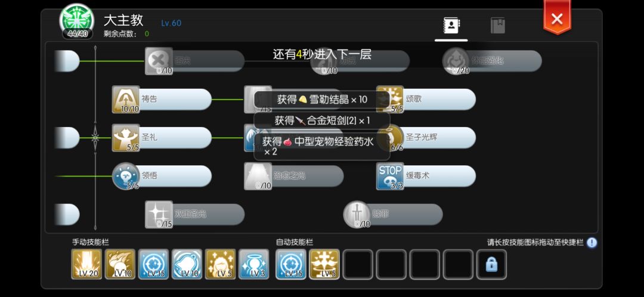Tap the 赎罪 sword skill icon
This screenshot has height=297, width=644.
point(357,215)
